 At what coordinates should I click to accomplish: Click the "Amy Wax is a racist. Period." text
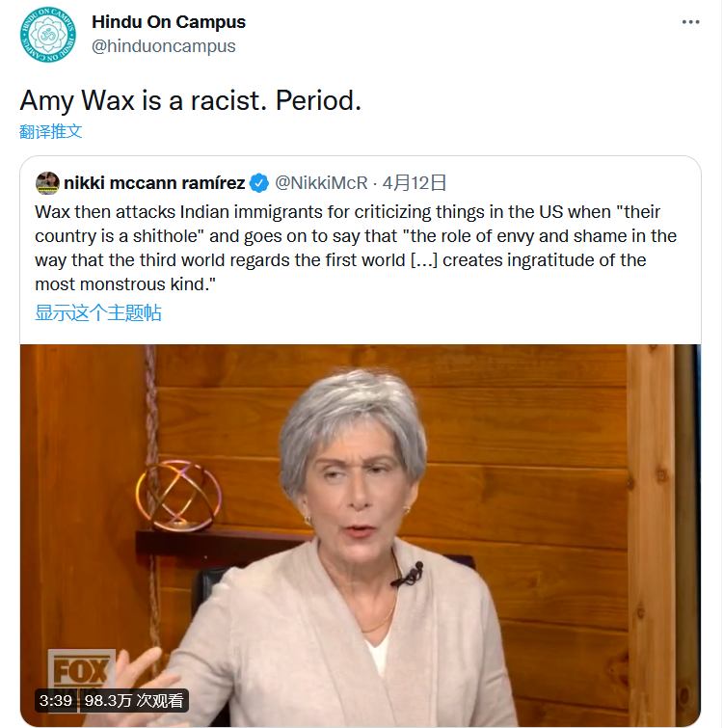coord(191,100)
